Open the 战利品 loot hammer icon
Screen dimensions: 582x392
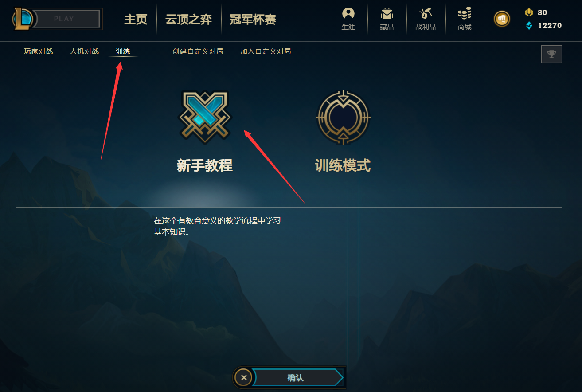(x=426, y=14)
